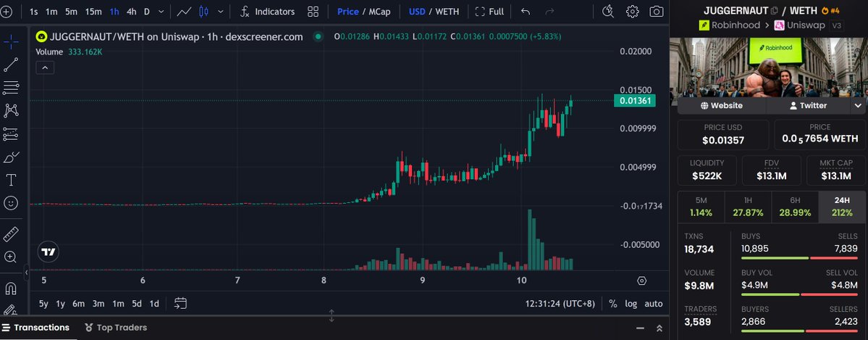Set the date range to 3m
This screenshot has width=868, height=340.
pos(98,304)
